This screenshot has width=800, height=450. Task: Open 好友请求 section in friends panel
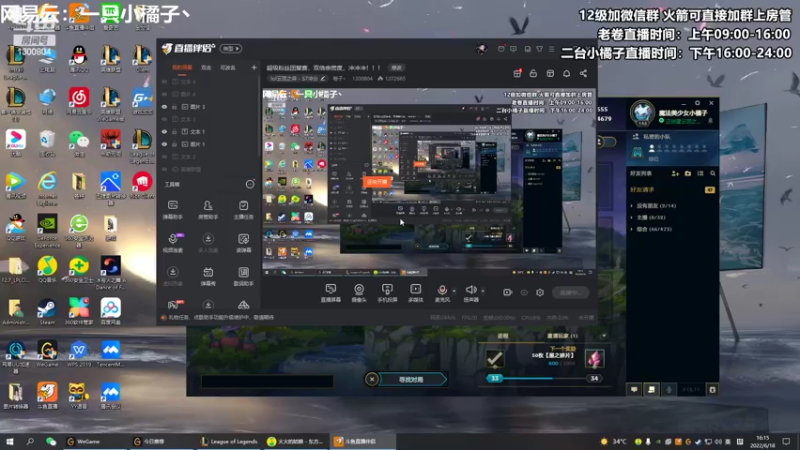pos(671,189)
